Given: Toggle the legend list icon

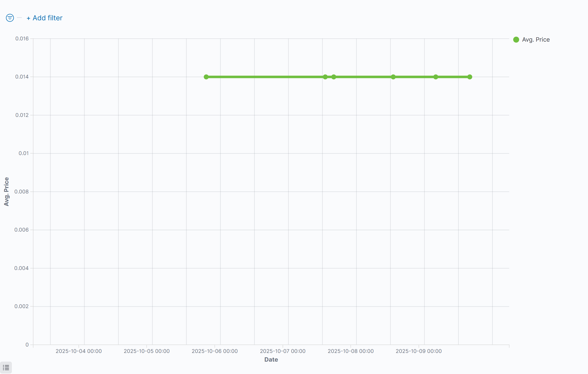Looking at the screenshot, I should coord(6,368).
